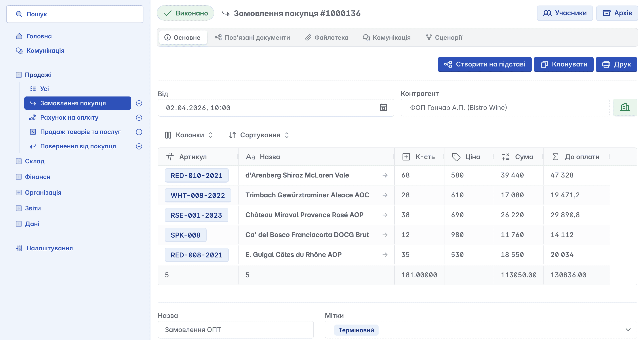
Task: Open the Колонки dropdown
Action: (x=189, y=135)
